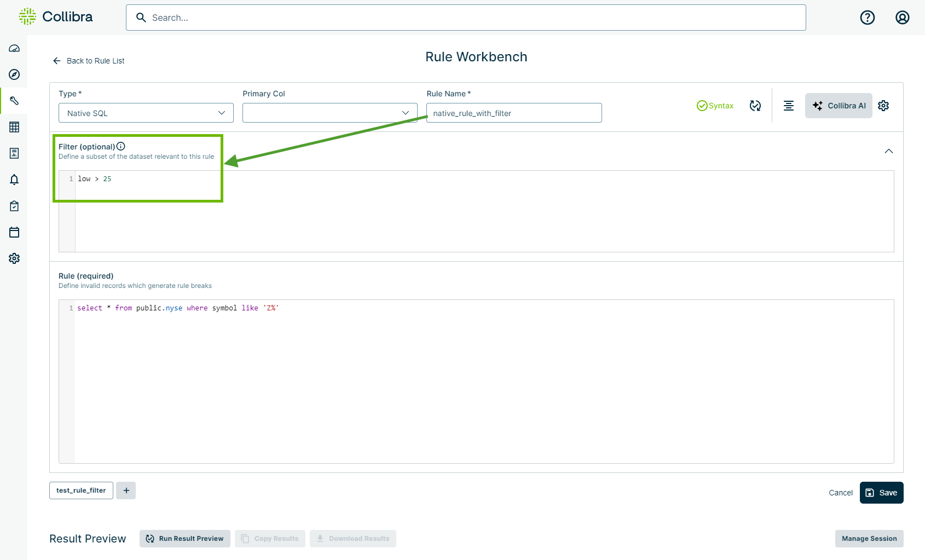Click the search magnifier icon
The height and width of the screenshot is (560, 925).
pyautogui.click(x=141, y=18)
